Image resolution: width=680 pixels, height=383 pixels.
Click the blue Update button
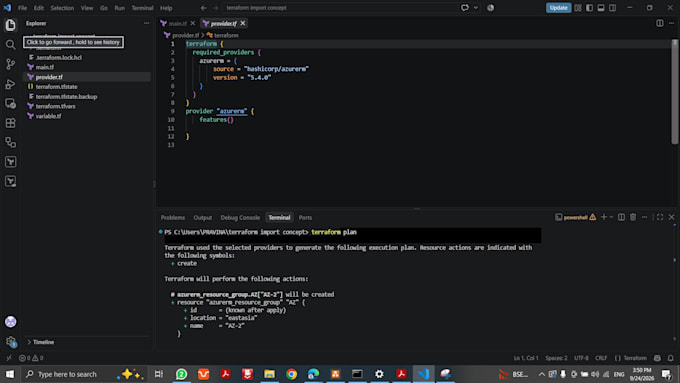[x=558, y=8]
